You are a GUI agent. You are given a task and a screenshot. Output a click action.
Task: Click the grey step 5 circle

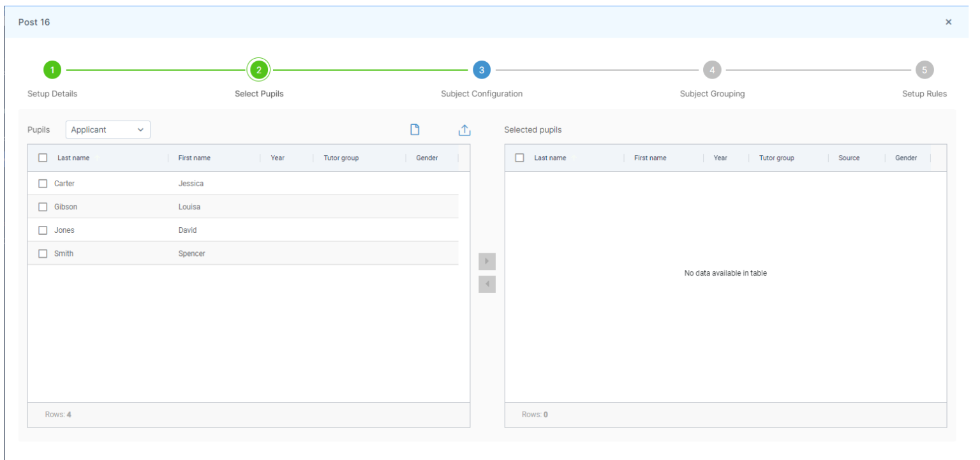click(924, 70)
